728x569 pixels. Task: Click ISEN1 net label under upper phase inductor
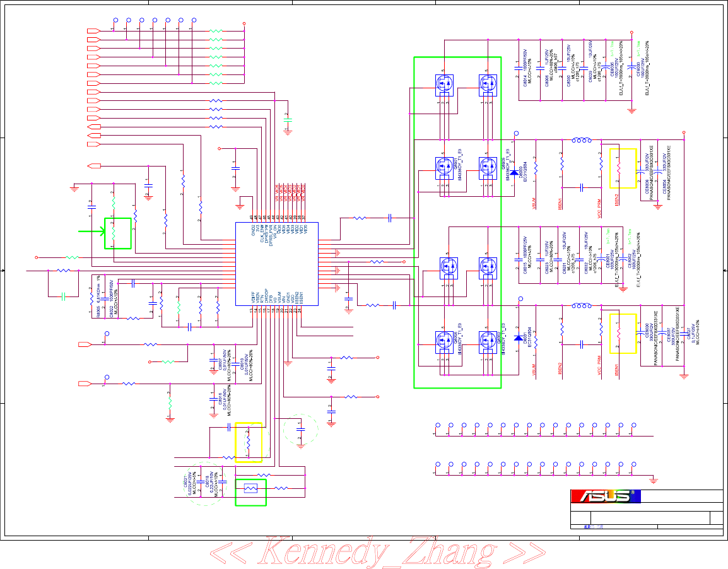click(560, 204)
